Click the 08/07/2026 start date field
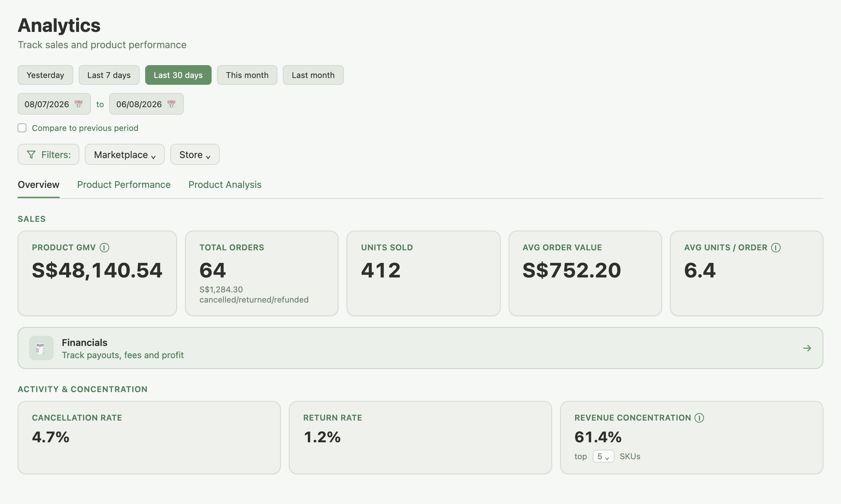The image size is (841, 504). (x=54, y=104)
